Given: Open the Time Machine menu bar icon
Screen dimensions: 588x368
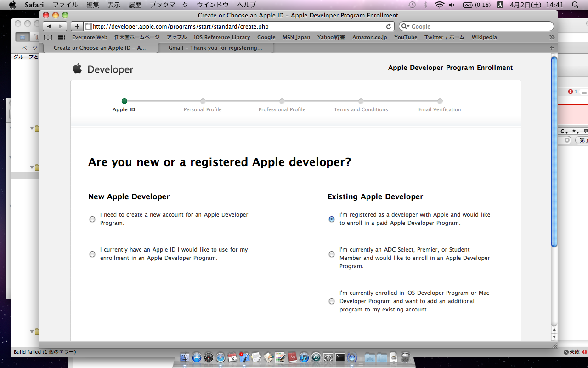Looking at the screenshot, I should (412, 5).
